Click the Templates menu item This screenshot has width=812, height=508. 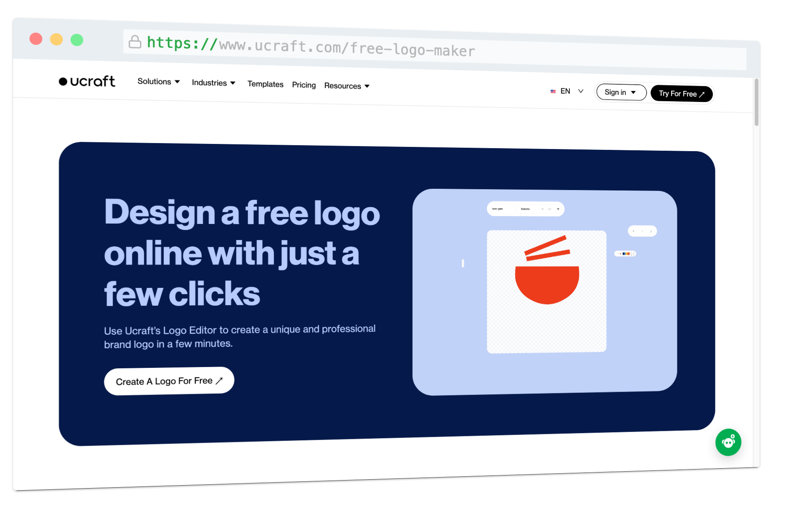[266, 85]
